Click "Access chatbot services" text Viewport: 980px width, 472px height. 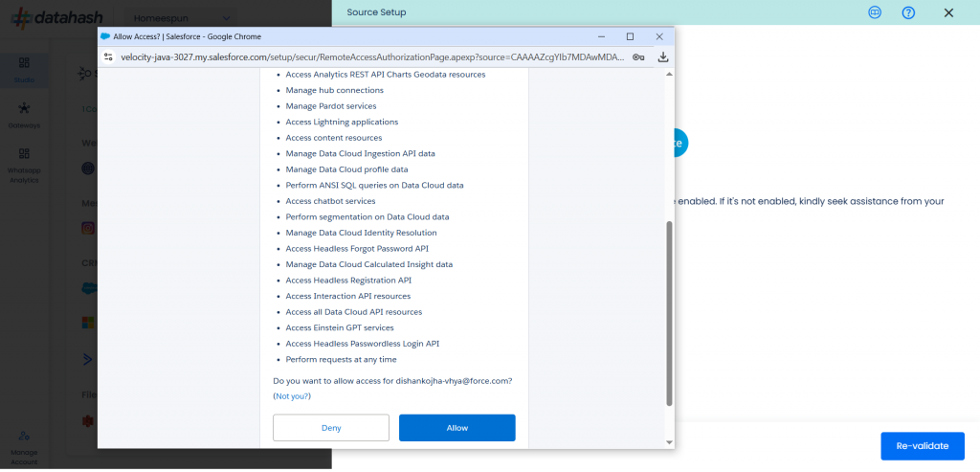tap(330, 201)
